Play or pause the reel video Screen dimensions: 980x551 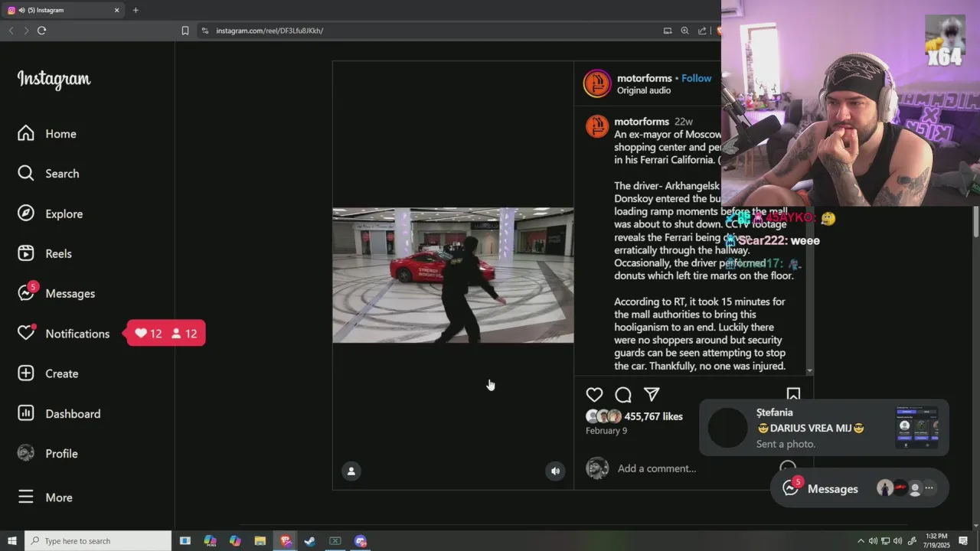(x=453, y=275)
